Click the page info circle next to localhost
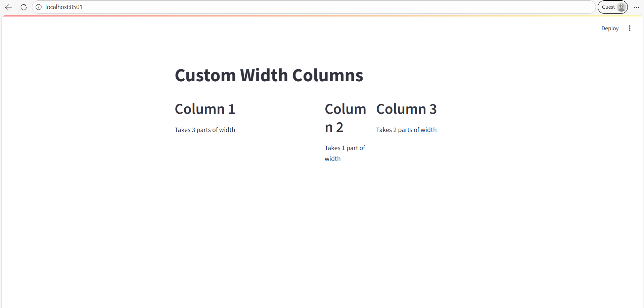Screen dimensions: 644x308 click(38, 7)
